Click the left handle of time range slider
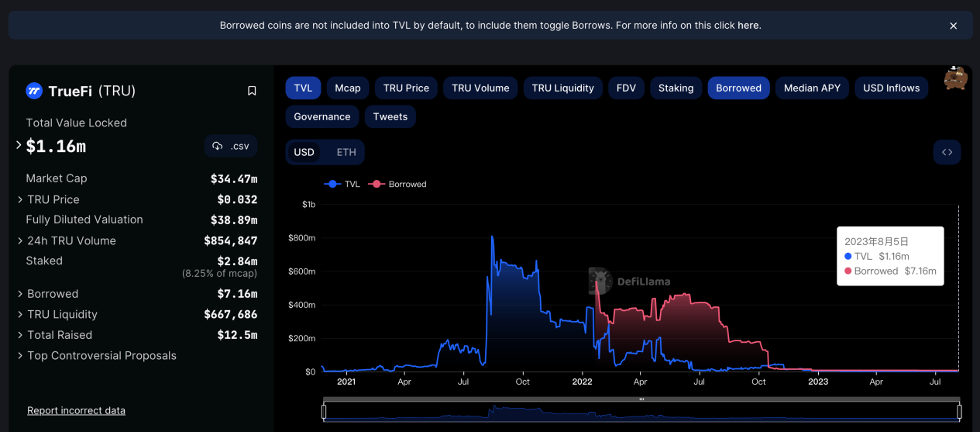The image size is (980, 432). pos(324,411)
